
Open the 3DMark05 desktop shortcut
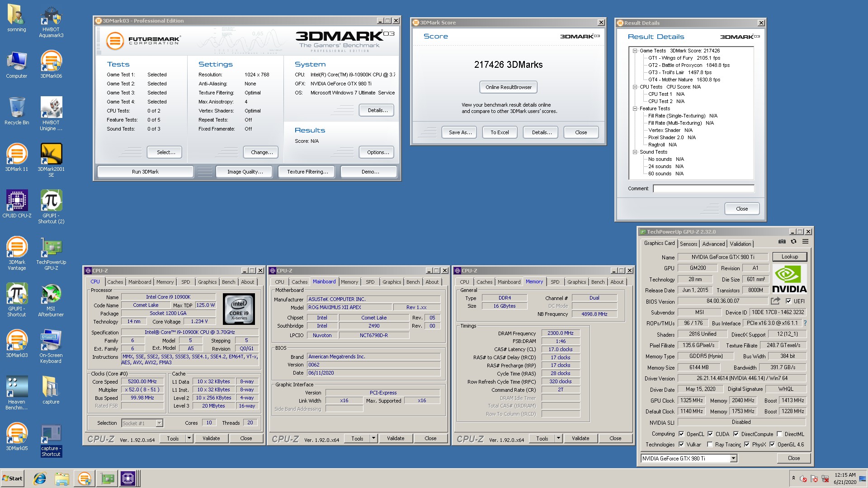[x=17, y=436]
